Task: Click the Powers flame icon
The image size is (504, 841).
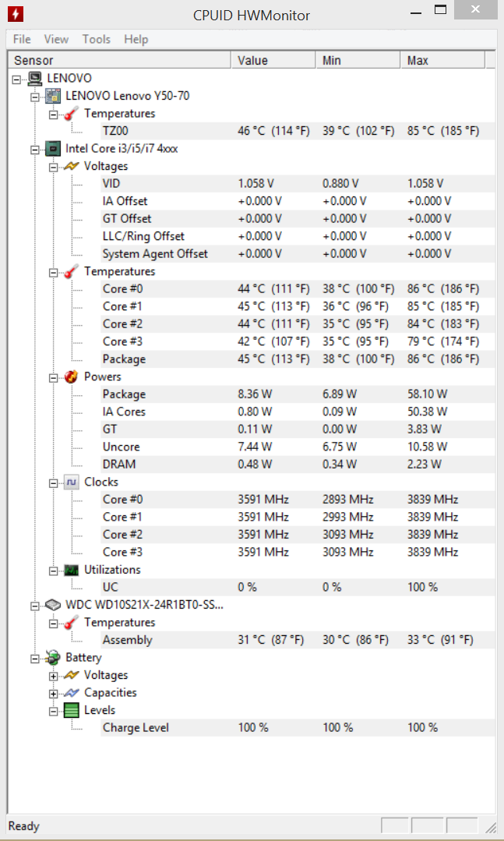Action: coord(72,376)
